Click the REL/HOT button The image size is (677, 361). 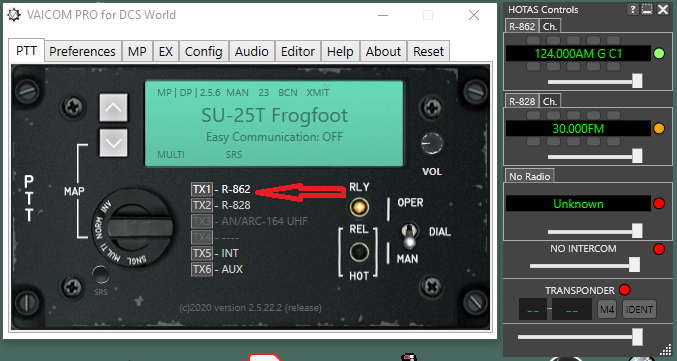359,252
